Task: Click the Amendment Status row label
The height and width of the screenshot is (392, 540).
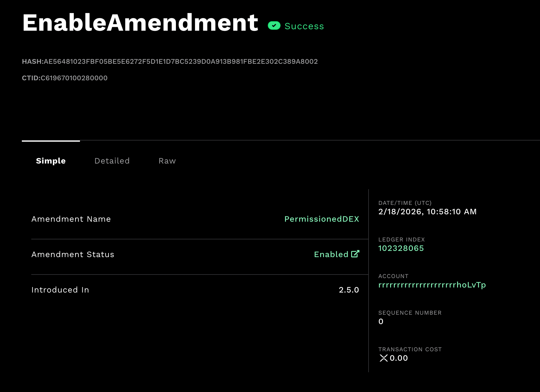Action: point(73,254)
